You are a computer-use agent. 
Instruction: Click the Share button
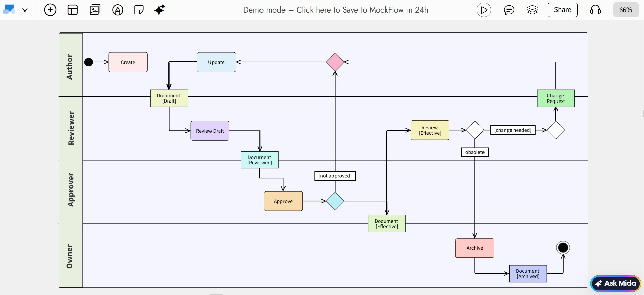coord(562,10)
